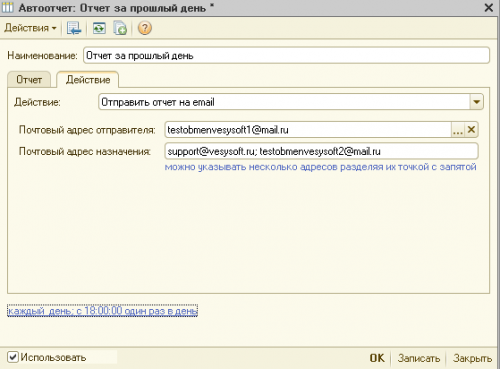Click the copy-with-plus toolbar icon
The image size is (500, 369).
click(x=120, y=28)
